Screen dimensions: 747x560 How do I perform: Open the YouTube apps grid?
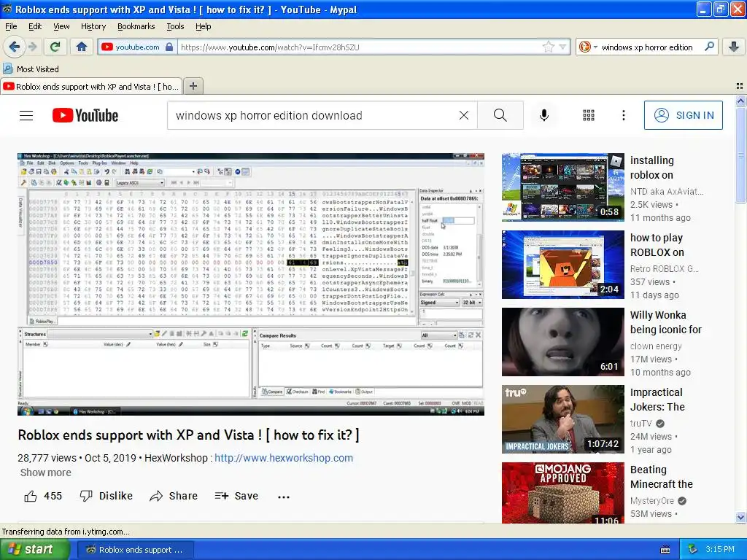tap(589, 115)
